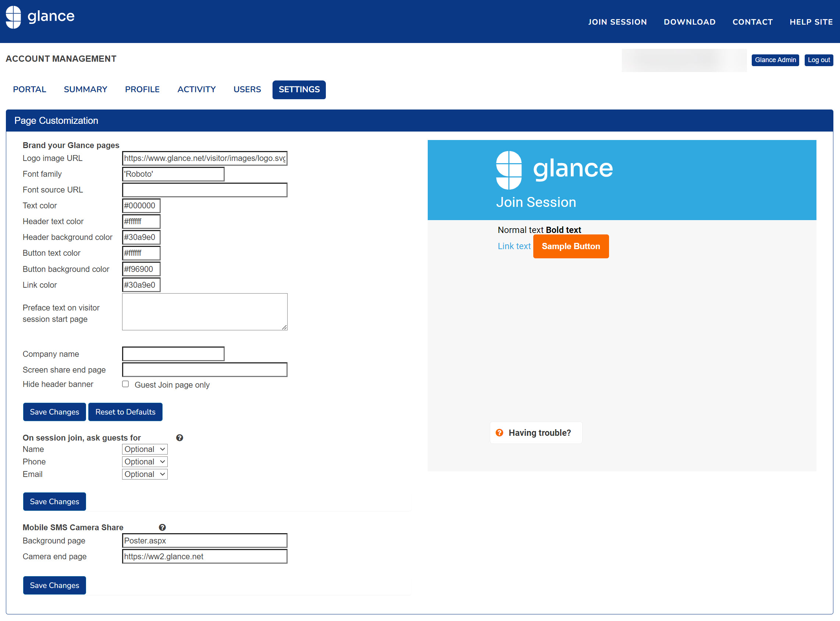Click the glance logo in preview banner
Image resolution: width=840 pixels, height=621 pixels.
tap(554, 169)
